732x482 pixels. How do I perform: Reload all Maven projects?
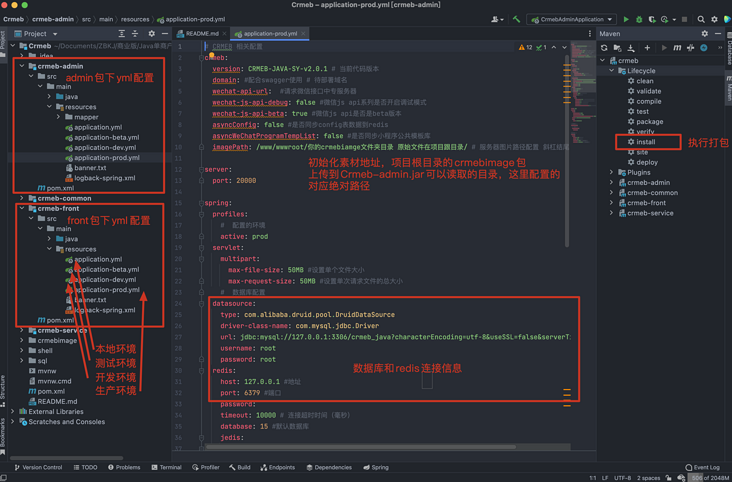(604, 47)
